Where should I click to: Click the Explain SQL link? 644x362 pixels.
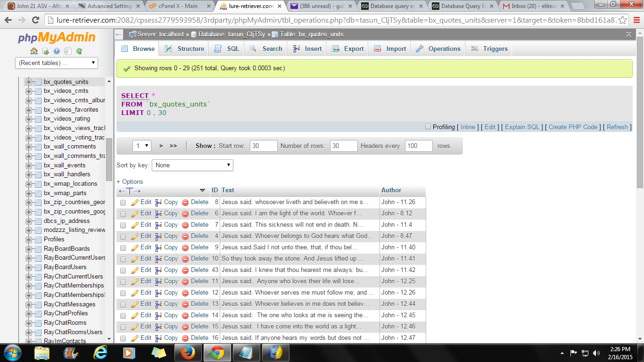(522, 127)
